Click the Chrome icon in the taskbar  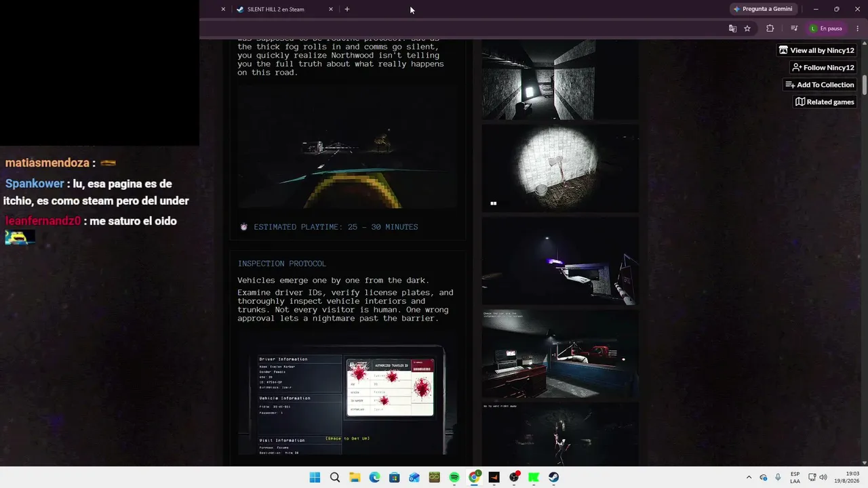pyautogui.click(x=474, y=477)
